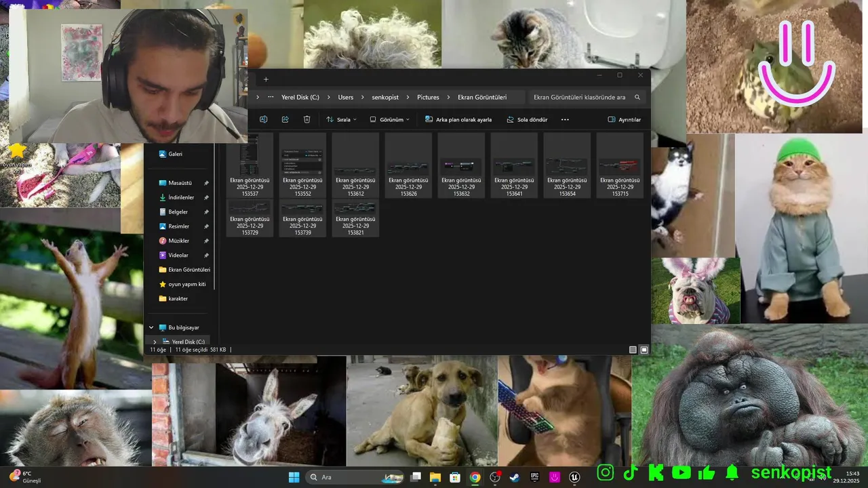The image size is (868, 488).
Task: Click pin icon next to Masaüstü
Action: click(x=206, y=183)
